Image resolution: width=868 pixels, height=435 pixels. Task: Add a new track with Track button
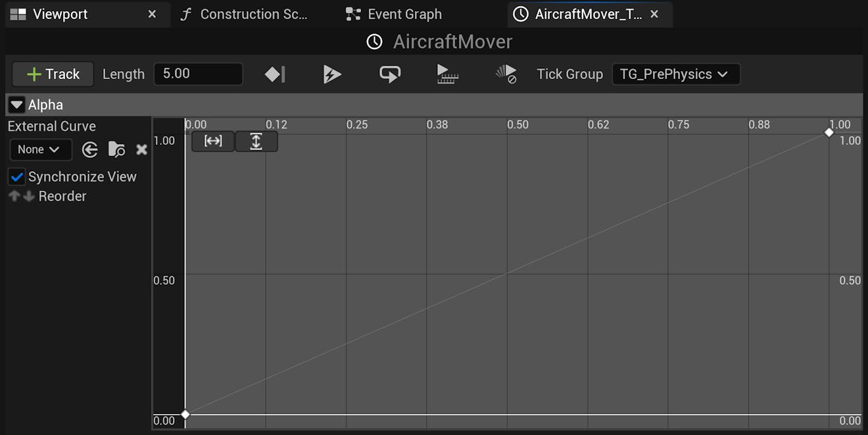pyautogui.click(x=53, y=74)
